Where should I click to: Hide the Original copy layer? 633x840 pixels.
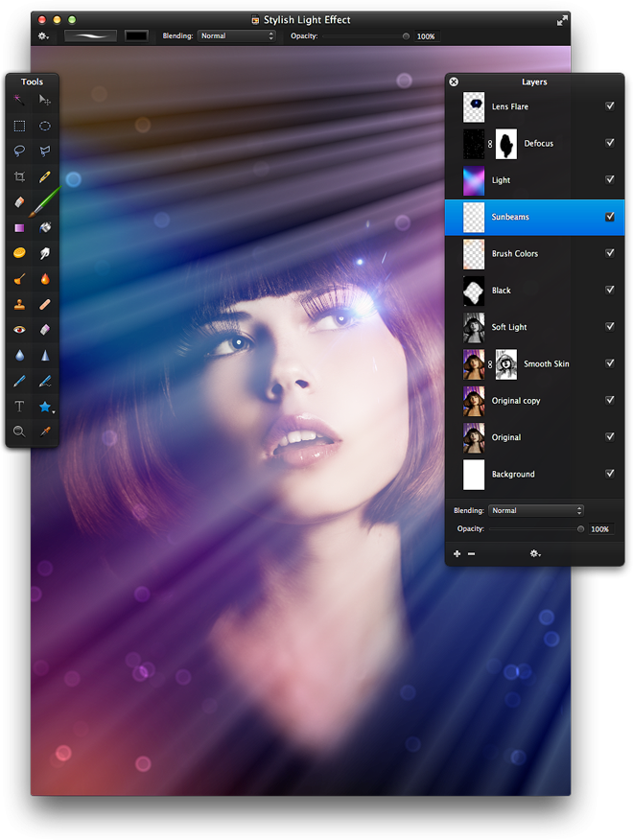point(609,400)
